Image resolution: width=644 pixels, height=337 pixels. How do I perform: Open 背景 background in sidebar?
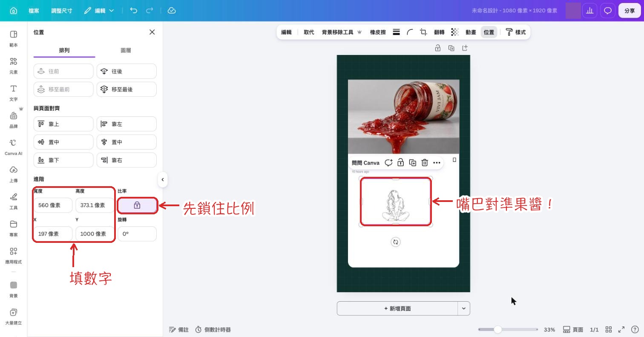(14, 289)
